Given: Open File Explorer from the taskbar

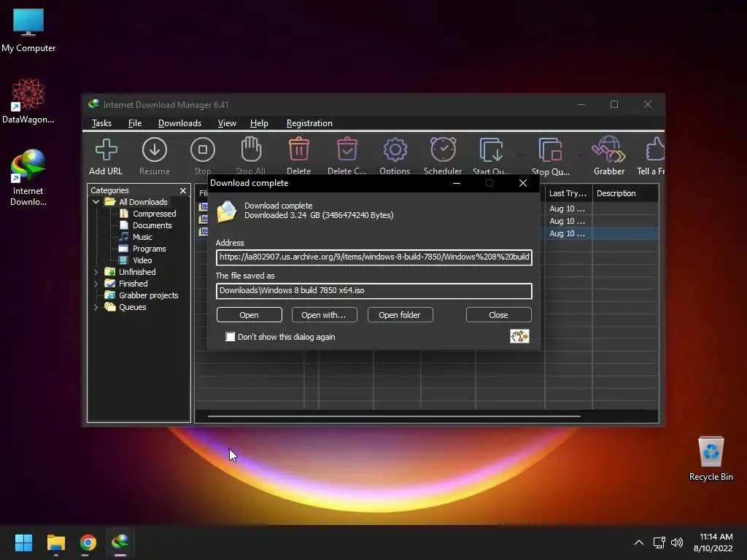Looking at the screenshot, I should pyautogui.click(x=55, y=542).
